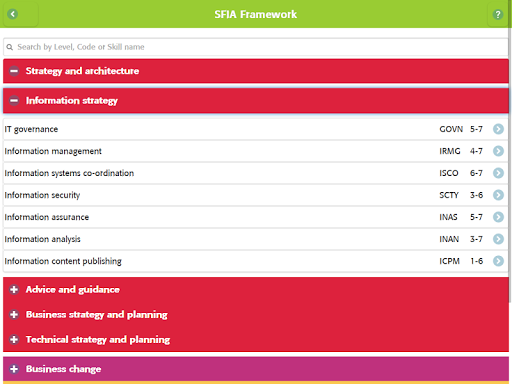Expand the Business change category

(14, 369)
